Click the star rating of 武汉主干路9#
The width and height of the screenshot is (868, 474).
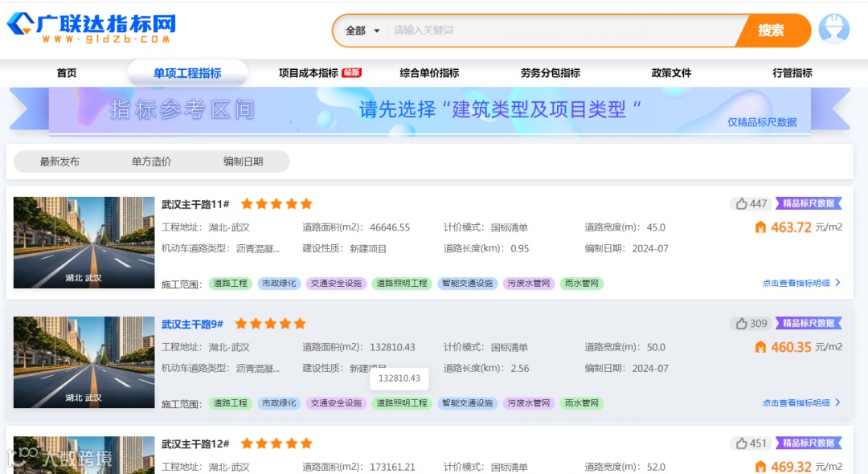tap(270, 324)
